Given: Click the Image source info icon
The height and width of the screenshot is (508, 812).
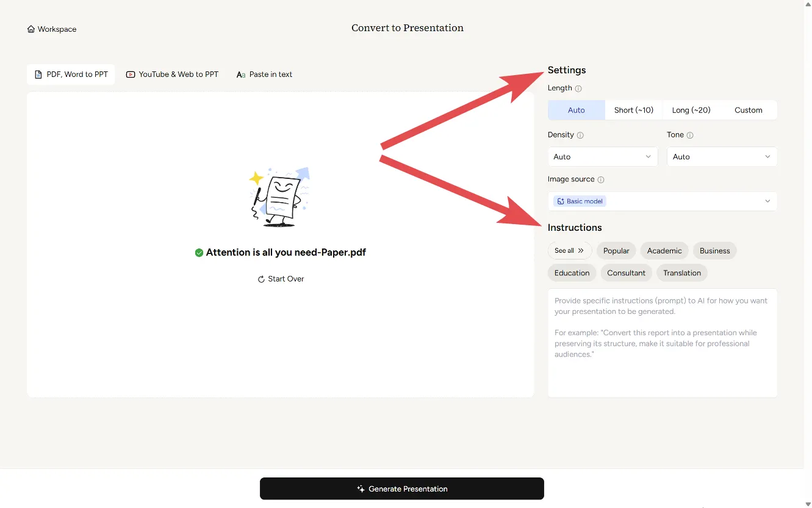Looking at the screenshot, I should pyautogui.click(x=601, y=180).
